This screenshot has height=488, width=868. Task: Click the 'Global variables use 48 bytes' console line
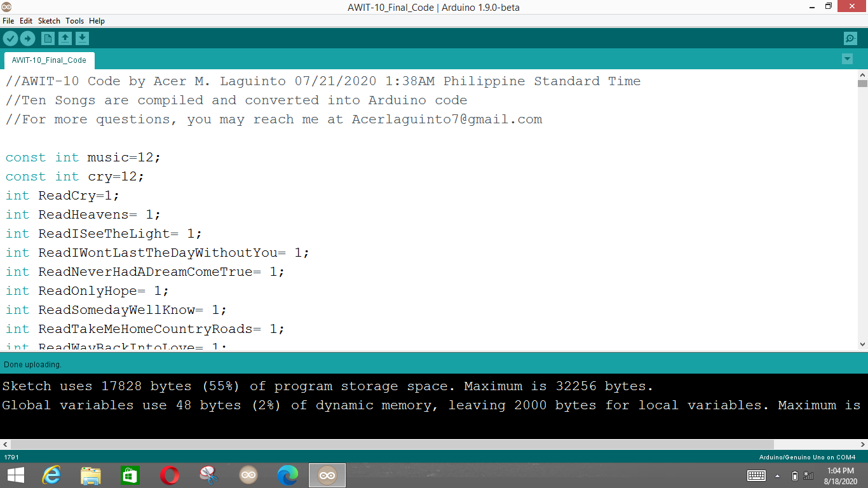click(431, 405)
